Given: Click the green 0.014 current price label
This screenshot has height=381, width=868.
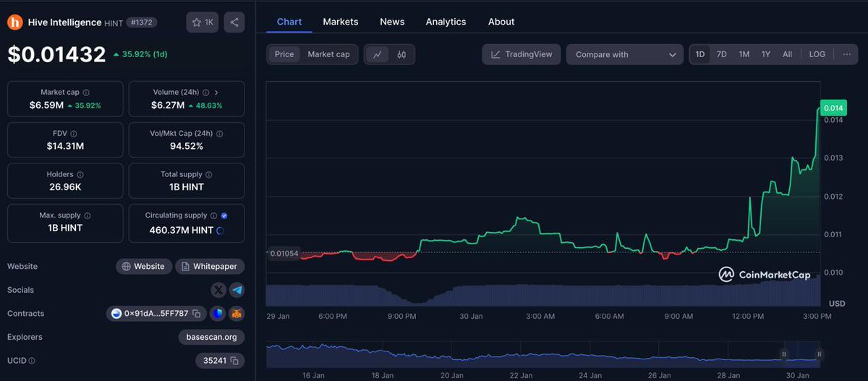Looking at the screenshot, I should (x=833, y=108).
